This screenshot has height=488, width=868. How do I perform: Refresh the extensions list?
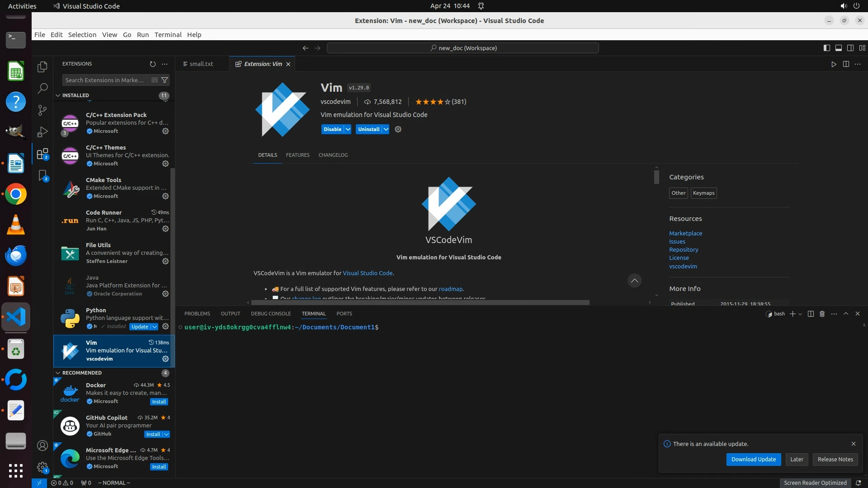[152, 64]
